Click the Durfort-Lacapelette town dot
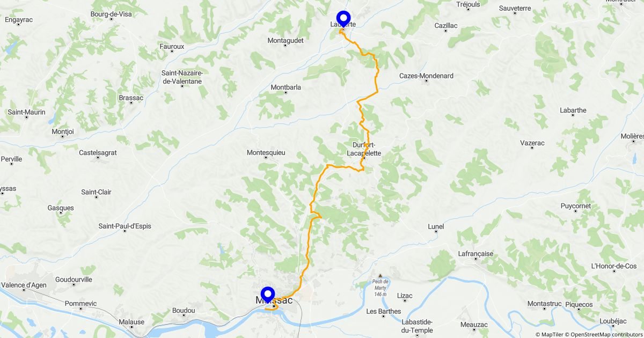This screenshot has height=338, width=644. pyautogui.click(x=363, y=158)
